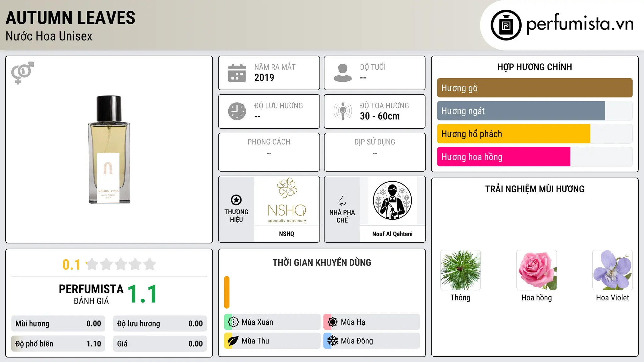Click the Hoa hồng note label
644x362 pixels.
(x=536, y=298)
